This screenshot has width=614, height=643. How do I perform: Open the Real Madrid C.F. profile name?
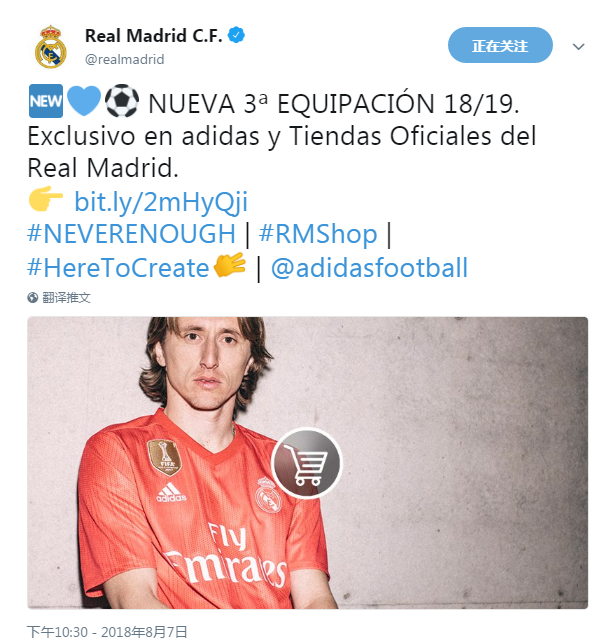153,36
